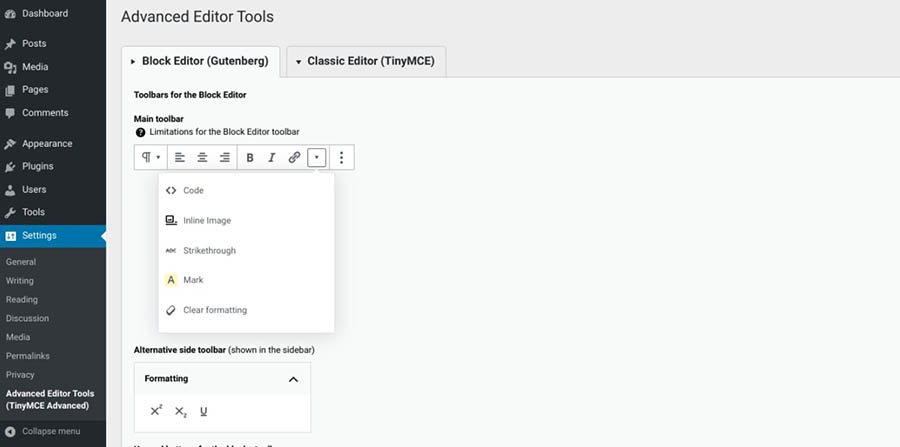Click the Subscript icon in Formatting panel
The width and height of the screenshot is (900, 447).
[x=180, y=411]
